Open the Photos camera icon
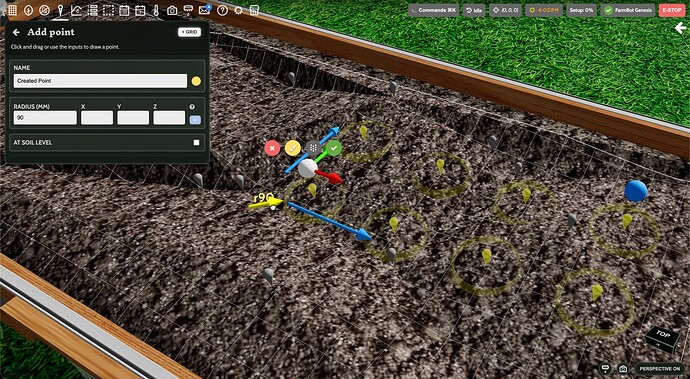The image size is (690, 379). coord(172,10)
